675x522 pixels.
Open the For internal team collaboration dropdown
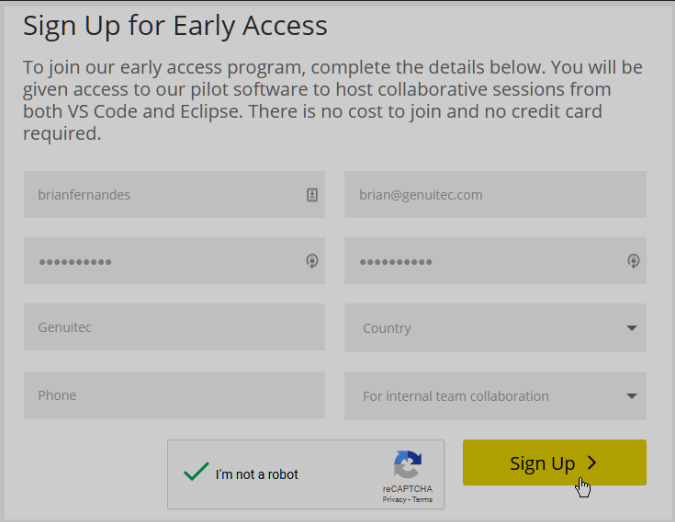[x=495, y=396]
